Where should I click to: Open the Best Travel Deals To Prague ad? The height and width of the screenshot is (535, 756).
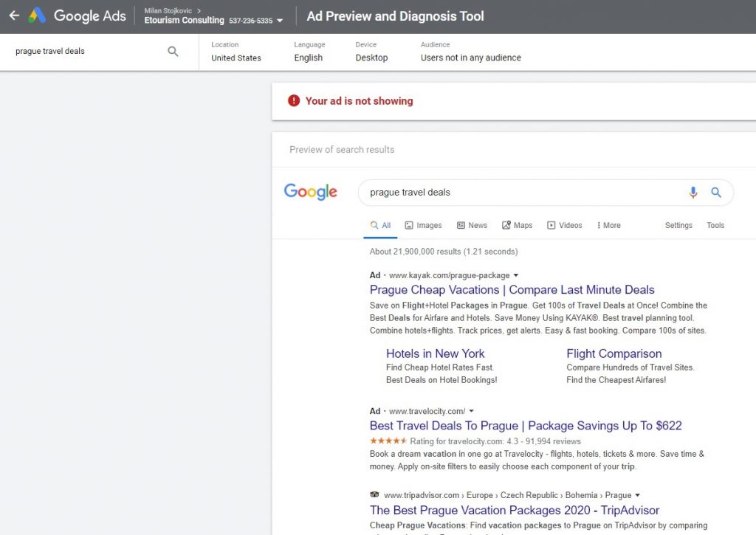point(526,426)
